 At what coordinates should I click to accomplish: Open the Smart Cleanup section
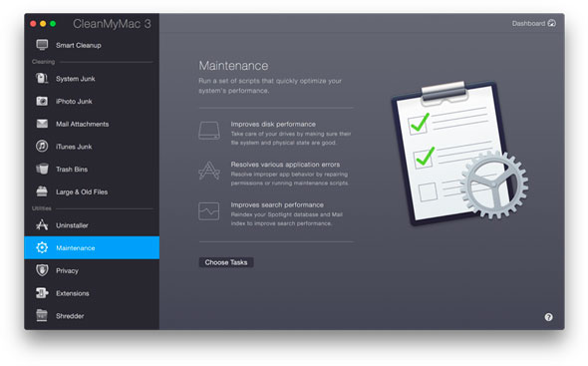pos(92,45)
